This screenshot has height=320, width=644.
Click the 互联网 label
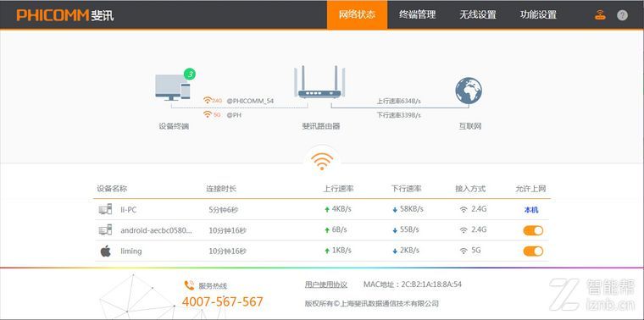click(469, 126)
